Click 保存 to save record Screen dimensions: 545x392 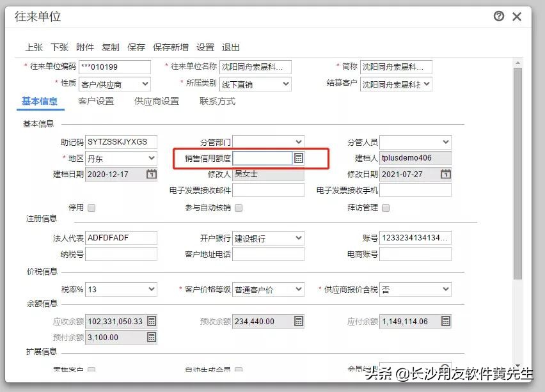[x=136, y=47]
